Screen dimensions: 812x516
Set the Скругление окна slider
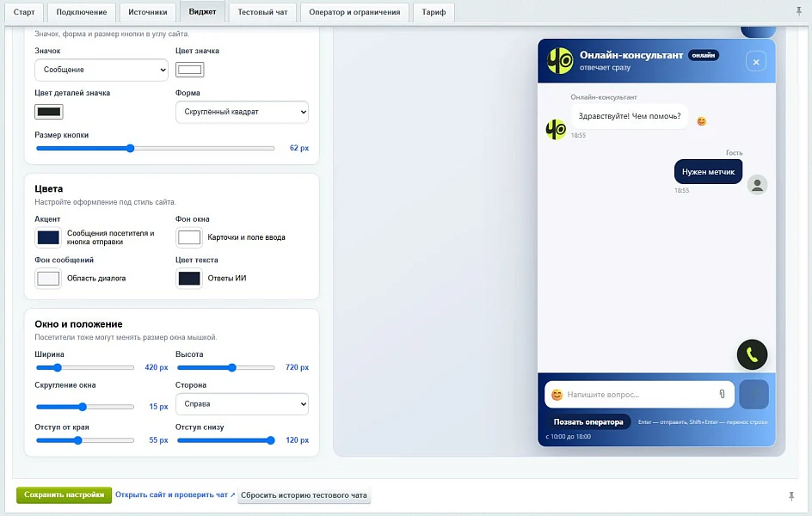(x=85, y=408)
